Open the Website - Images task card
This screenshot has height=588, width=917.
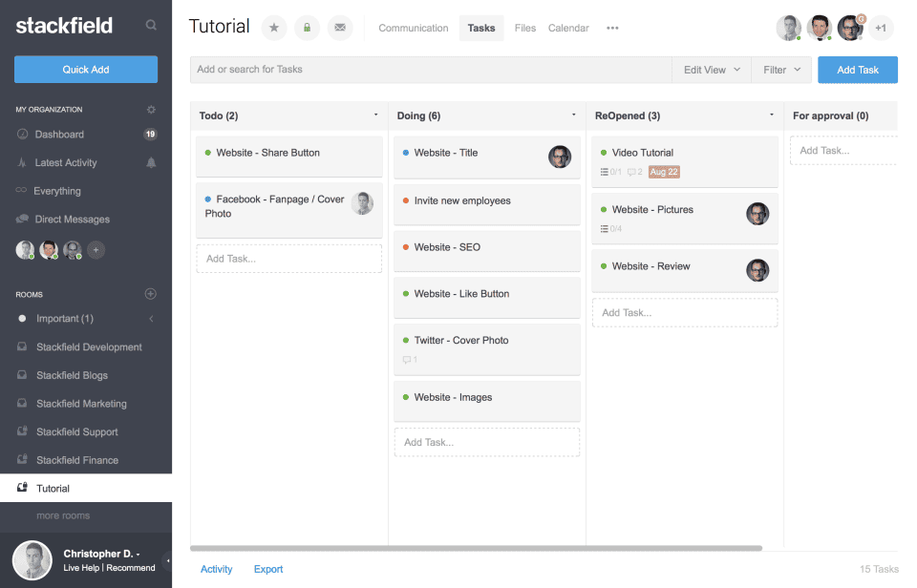pyautogui.click(x=487, y=401)
